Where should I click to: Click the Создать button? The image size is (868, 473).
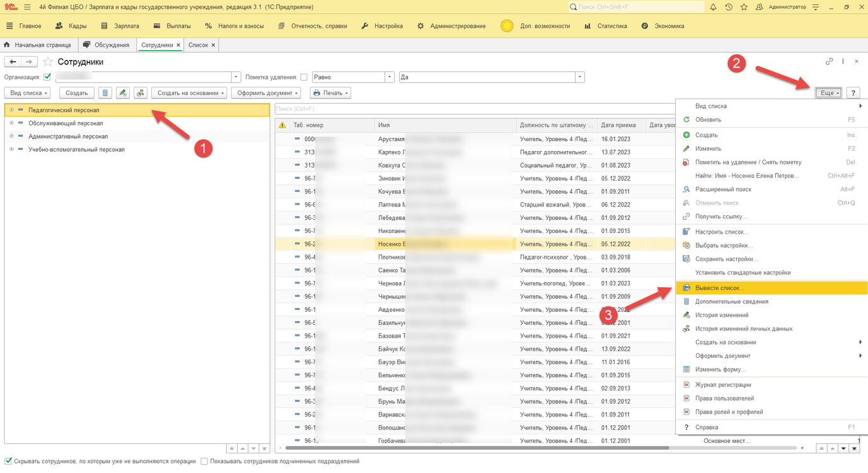coord(76,93)
